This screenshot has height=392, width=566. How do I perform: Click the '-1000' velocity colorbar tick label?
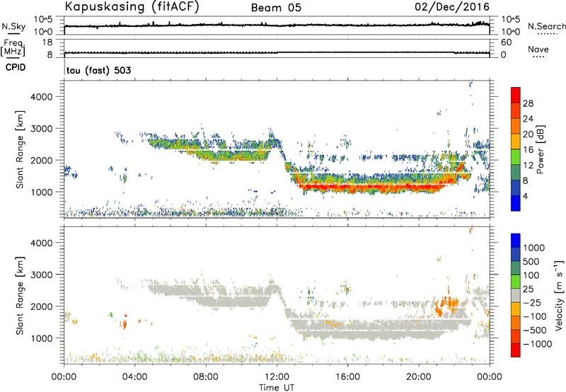pos(538,344)
